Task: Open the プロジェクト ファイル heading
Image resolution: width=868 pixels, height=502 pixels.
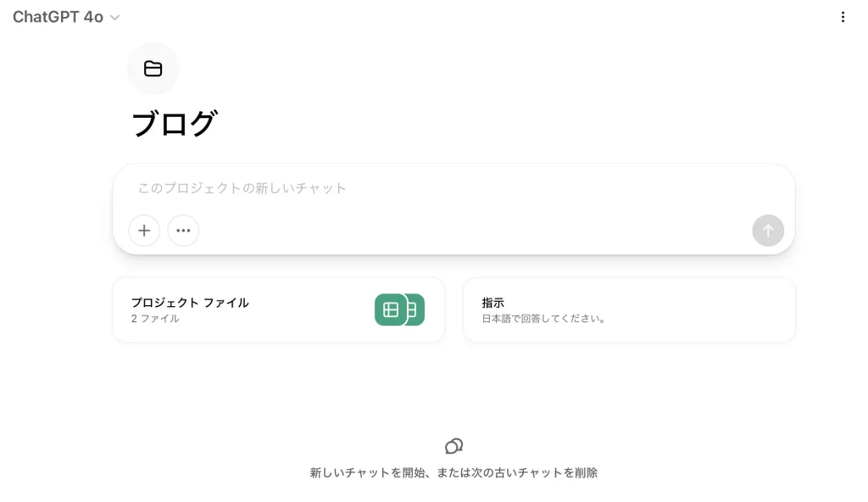Action: pyautogui.click(x=190, y=303)
